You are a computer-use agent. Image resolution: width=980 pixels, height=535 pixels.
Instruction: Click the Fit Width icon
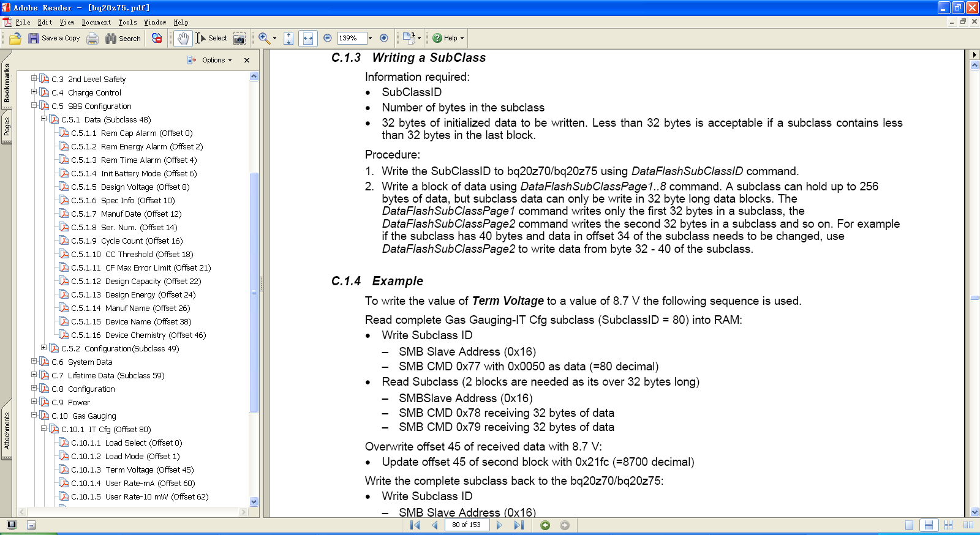[308, 38]
